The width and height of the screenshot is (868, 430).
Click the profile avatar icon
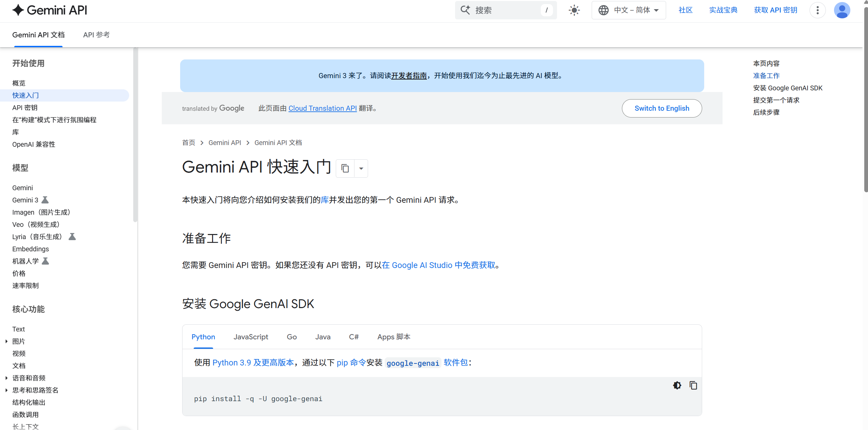pos(842,10)
